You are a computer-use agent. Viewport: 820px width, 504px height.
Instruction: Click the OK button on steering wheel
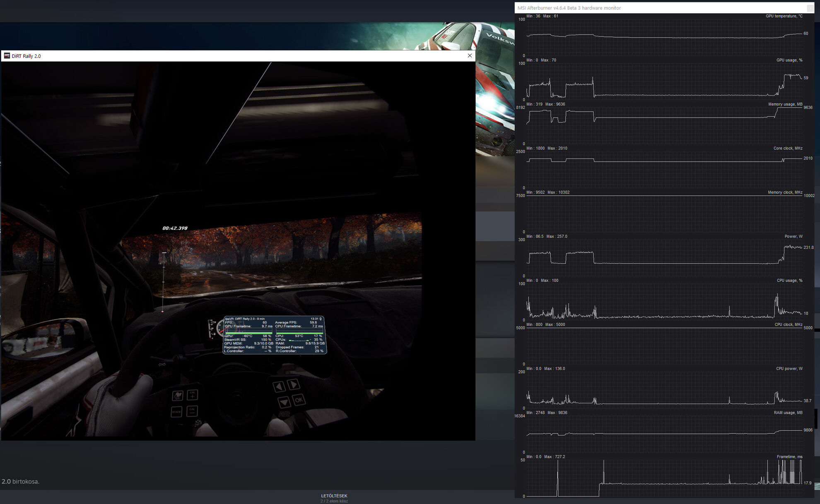point(299,400)
